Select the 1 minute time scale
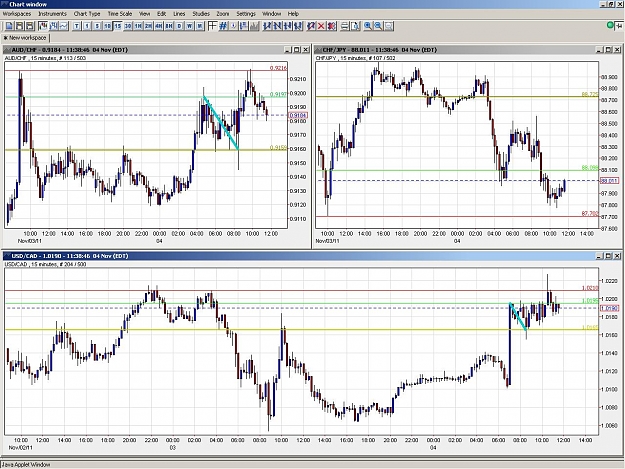 pyautogui.click(x=87, y=26)
